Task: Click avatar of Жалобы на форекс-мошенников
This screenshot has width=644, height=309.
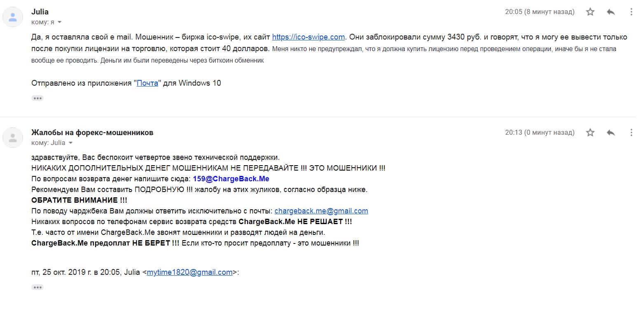Action: point(13,138)
